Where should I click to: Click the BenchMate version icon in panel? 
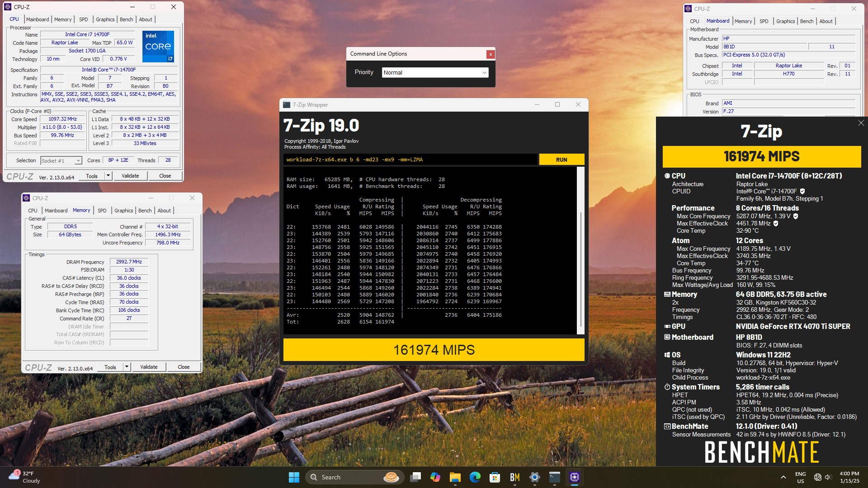[667, 426]
